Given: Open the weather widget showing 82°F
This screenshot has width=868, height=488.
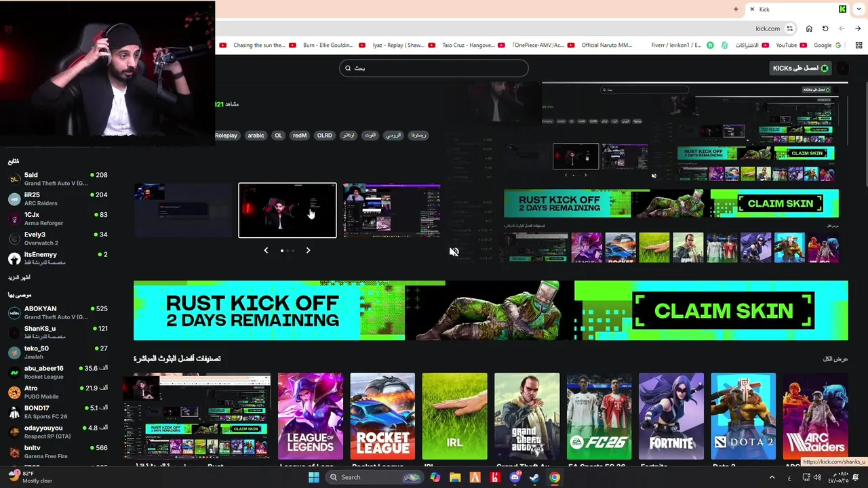Looking at the screenshot, I should 30,477.
